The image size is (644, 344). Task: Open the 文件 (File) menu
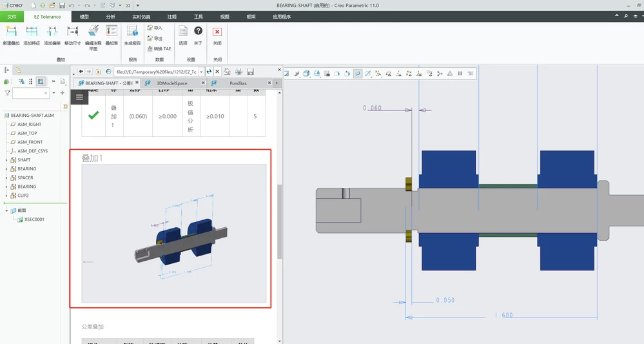point(12,17)
